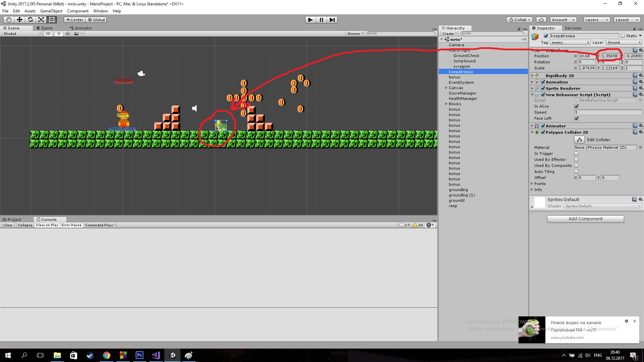The height and width of the screenshot is (362, 644).
Task: Open the Account dropdown
Action: point(563,20)
